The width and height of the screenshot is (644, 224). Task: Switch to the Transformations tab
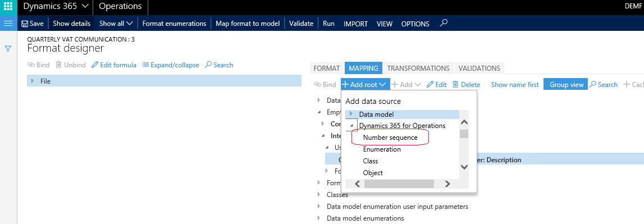(x=418, y=68)
